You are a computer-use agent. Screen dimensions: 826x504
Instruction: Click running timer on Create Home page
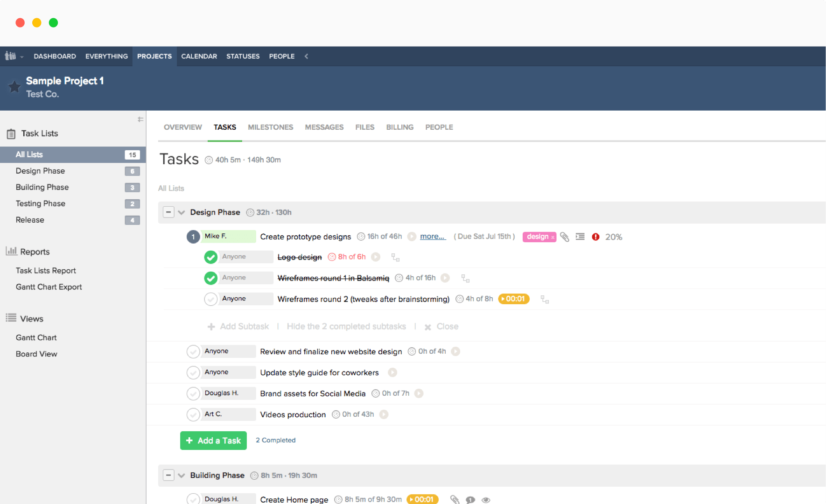point(422,499)
